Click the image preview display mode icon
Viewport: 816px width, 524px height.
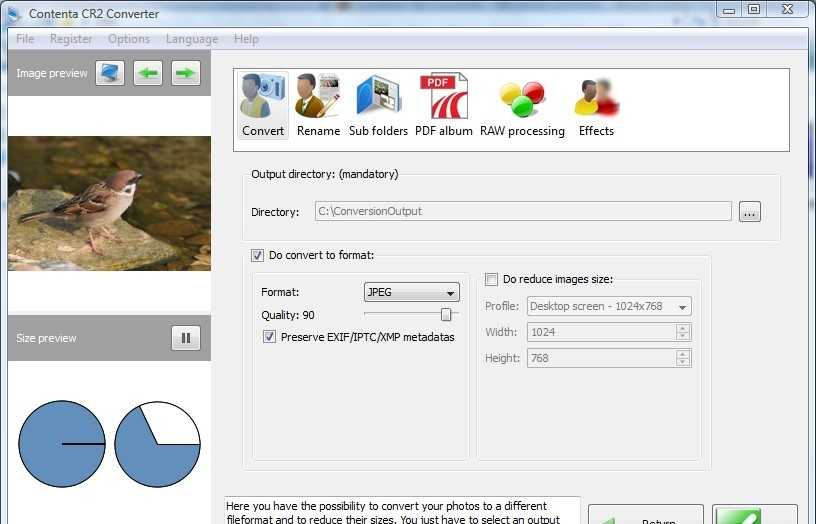tap(110, 73)
